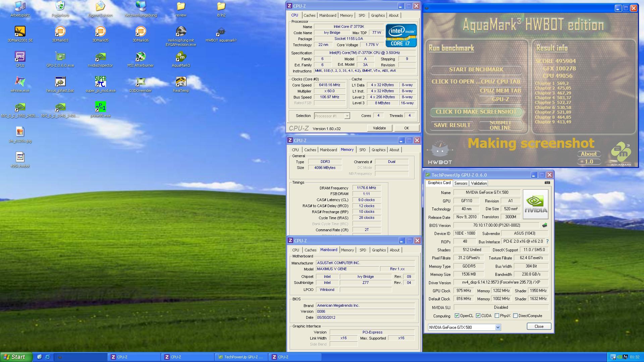Toggle the CUDA checkbox in GPU-Z

click(x=478, y=316)
